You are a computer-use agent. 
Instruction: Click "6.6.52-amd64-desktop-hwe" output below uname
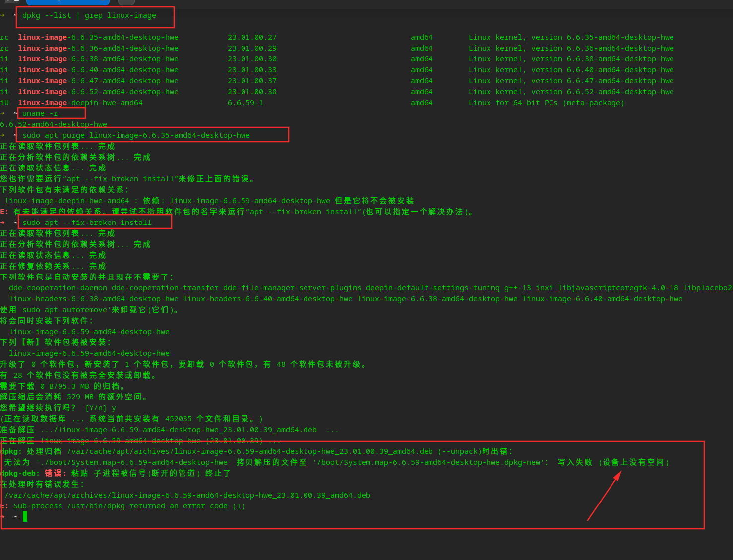tap(54, 124)
